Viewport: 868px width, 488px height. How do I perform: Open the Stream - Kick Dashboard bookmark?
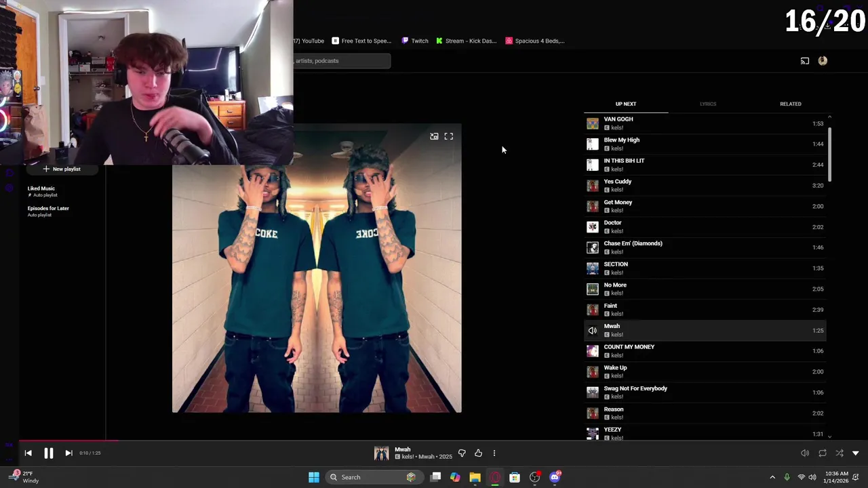[x=467, y=41]
